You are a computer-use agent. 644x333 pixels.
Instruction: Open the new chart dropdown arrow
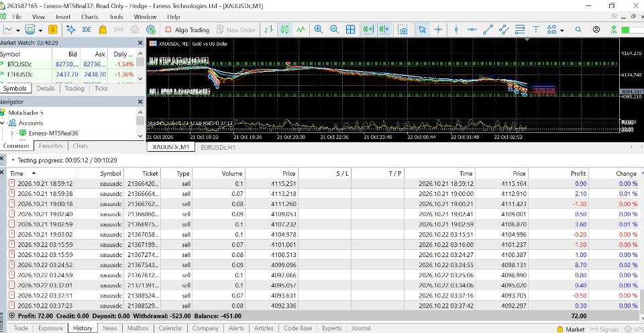tap(18, 30)
